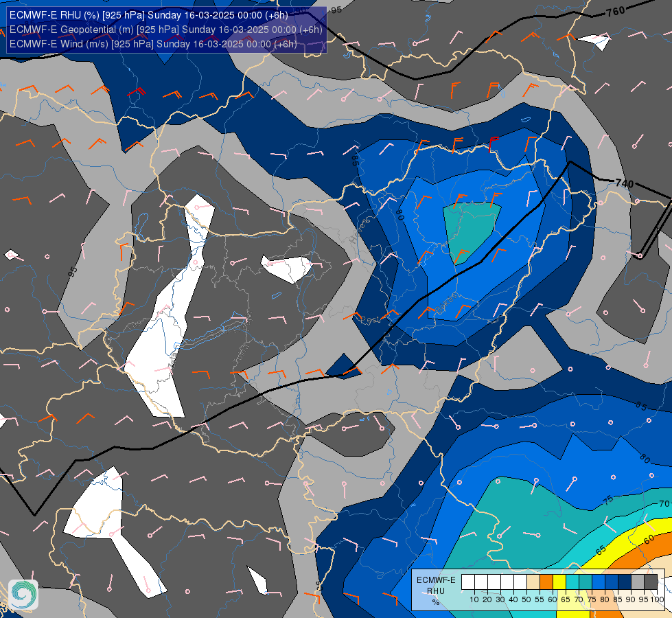Viewport: 672px width, 618px height.
Task: Select the ECMWF-E RHU (%) title line
Action: tap(149, 15)
